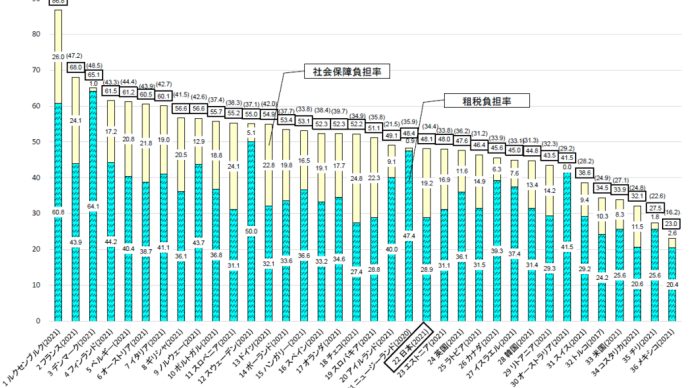Click the 9 ノルウェー(2021) axis label
690x388 pixels.
pyautogui.click(x=177, y=351)
